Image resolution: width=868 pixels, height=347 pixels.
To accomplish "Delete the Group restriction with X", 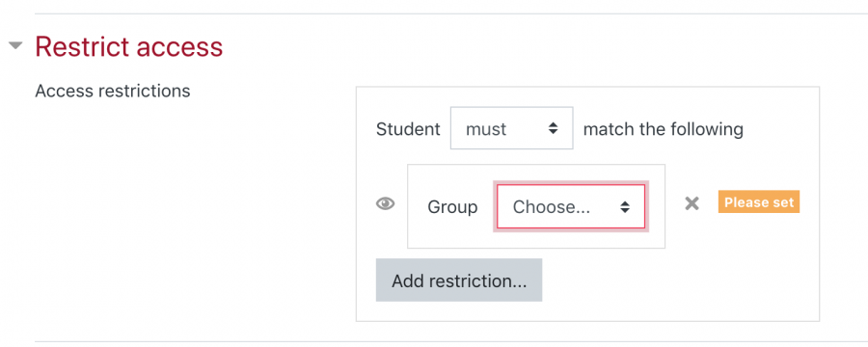I will pos(692,203).
